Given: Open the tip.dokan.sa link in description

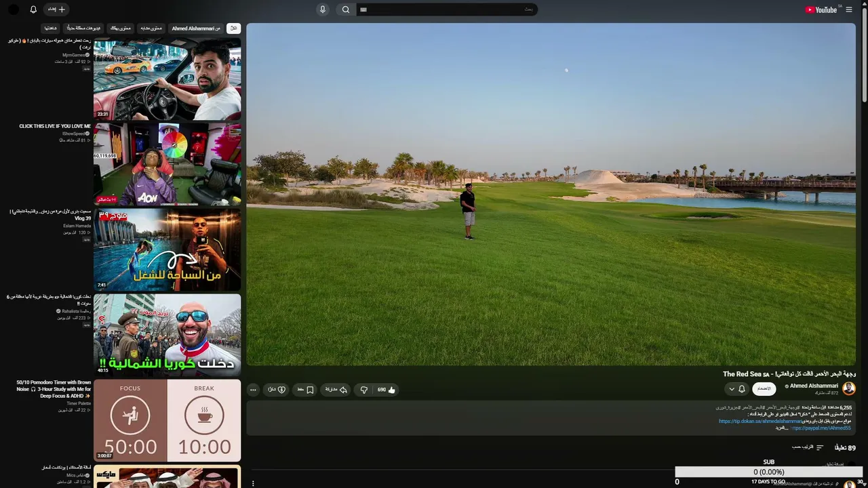Looking at the screenshot, I should 759,421.
